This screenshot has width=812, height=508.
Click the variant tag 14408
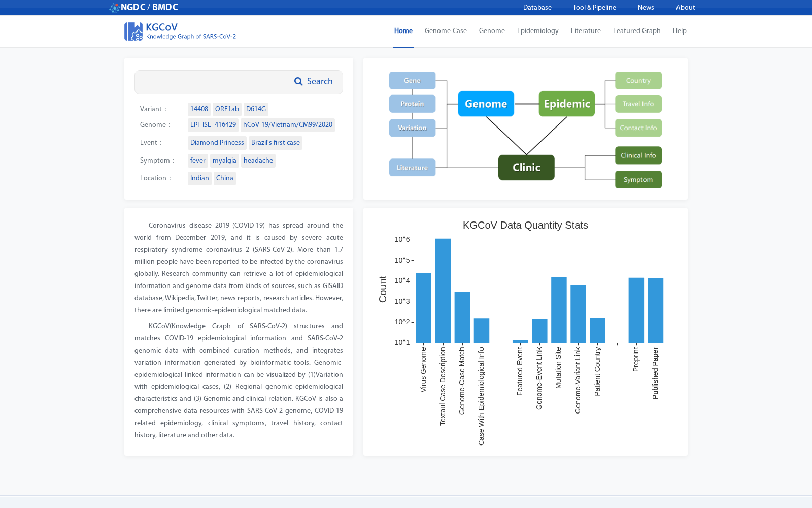point(199,109)
